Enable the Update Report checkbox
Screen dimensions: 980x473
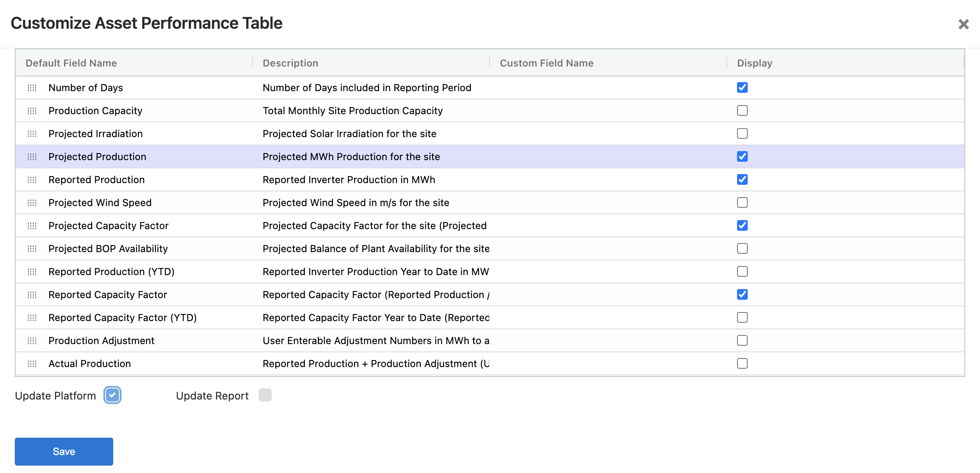265,395
